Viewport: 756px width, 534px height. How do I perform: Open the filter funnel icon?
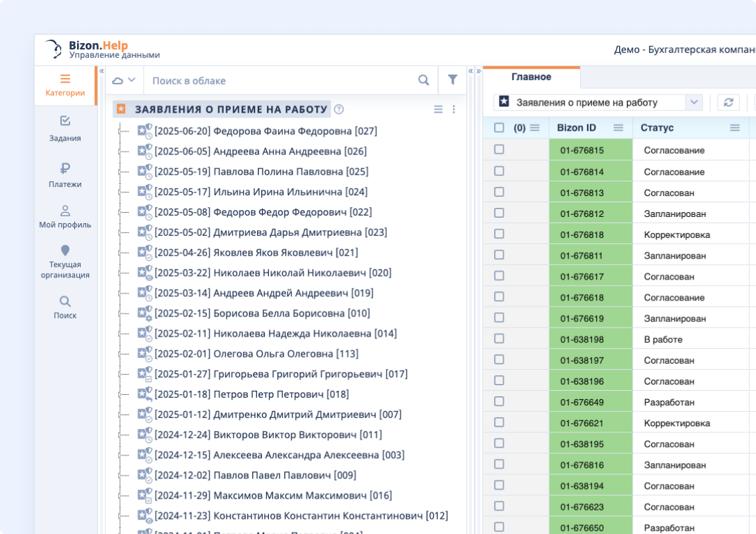(452, 81)
